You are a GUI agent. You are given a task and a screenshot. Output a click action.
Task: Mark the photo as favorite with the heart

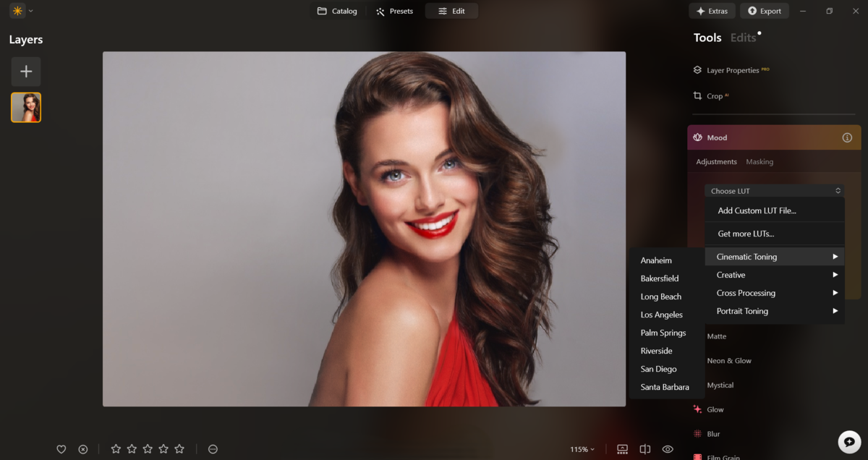tap(61, 449)
